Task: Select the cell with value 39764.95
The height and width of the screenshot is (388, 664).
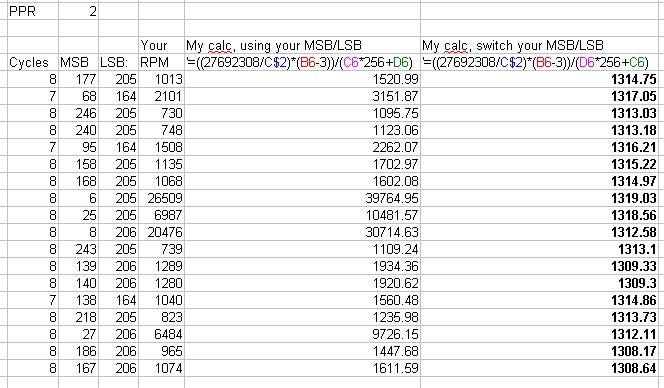Action: (x=302, y=198)
